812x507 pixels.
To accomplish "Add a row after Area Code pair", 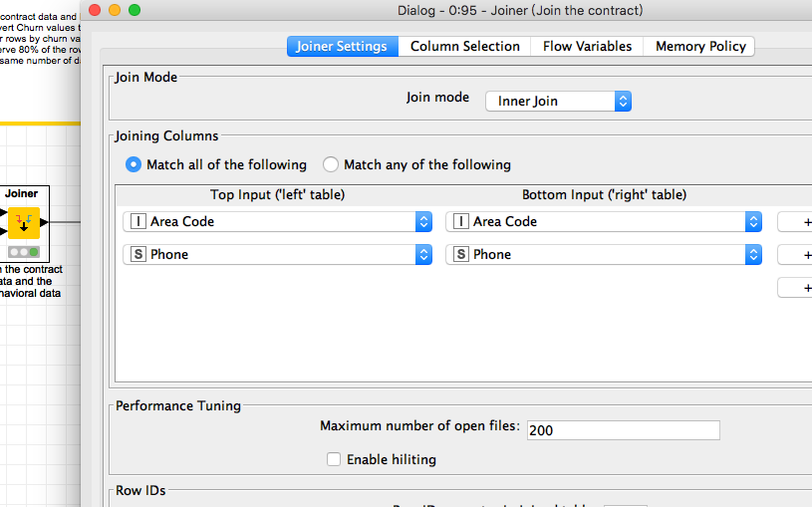I will [x=796, y=222].
